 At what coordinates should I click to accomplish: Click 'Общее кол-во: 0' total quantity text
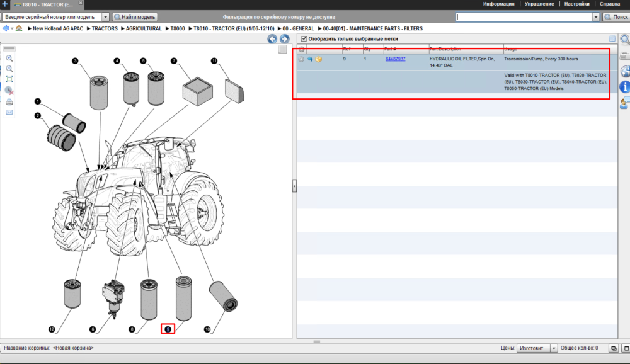(x=579, y=348)
